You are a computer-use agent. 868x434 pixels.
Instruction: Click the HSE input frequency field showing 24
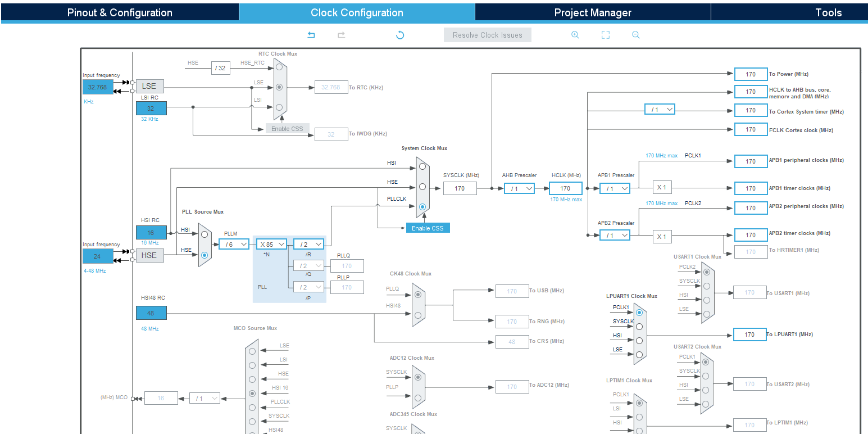98,256
